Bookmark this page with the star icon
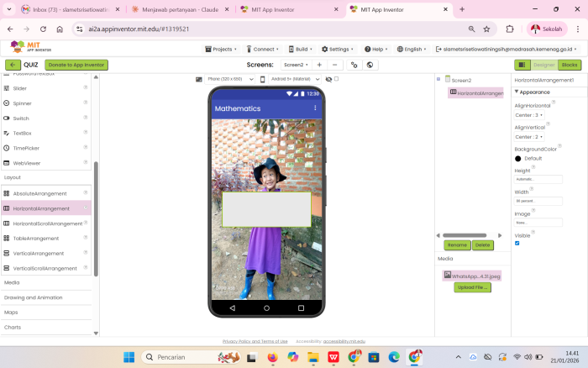 [x=486, y=29]
